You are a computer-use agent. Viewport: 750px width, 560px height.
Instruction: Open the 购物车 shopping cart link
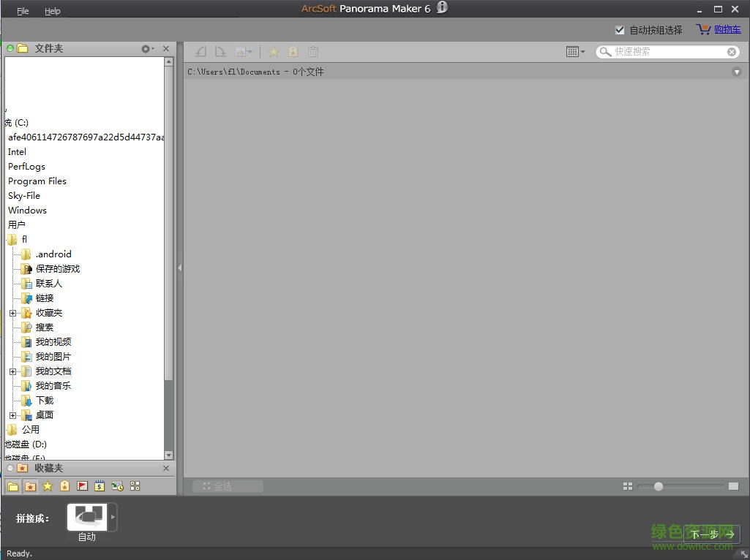(724, 29)
